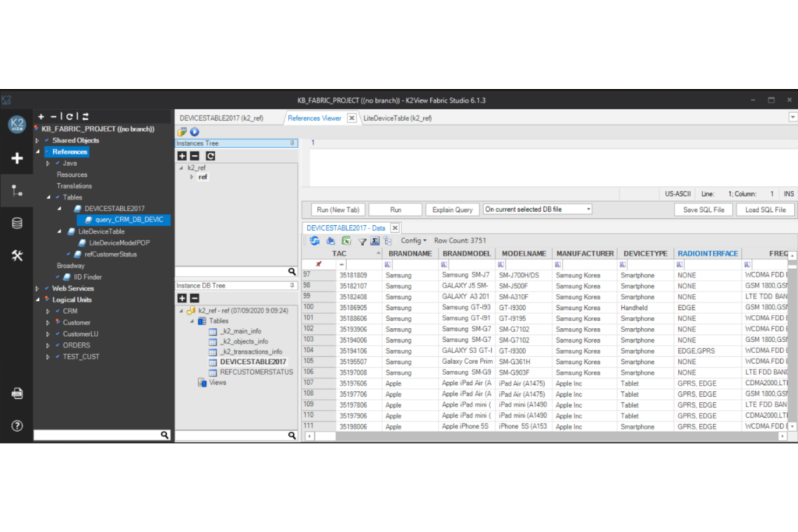The image size is (798, 532).
Task: Expand all in Instance DB Tree panel
Action: [x=182, y=298]
